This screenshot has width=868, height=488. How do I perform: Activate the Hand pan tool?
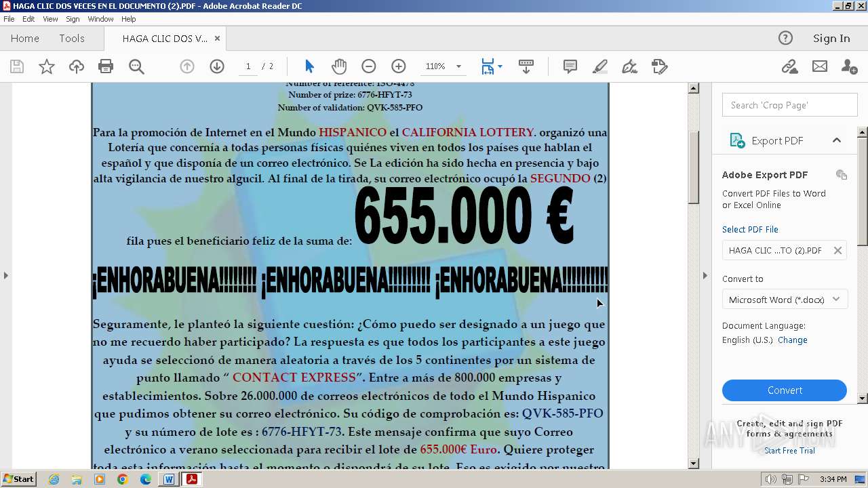pos(339,66)
